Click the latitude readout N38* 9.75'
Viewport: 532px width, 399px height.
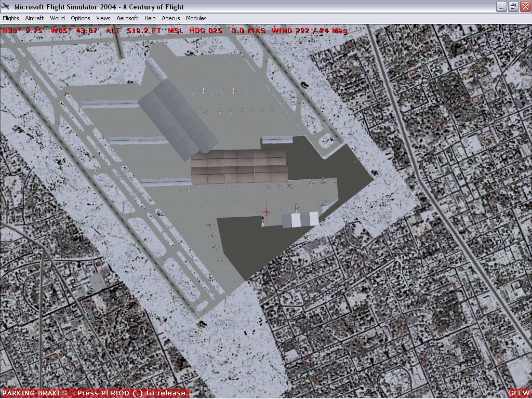coord(23,31)
